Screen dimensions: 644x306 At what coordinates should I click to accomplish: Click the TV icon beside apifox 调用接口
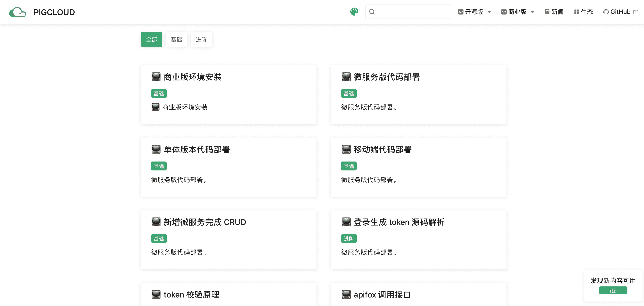click(x=346, y=295)
